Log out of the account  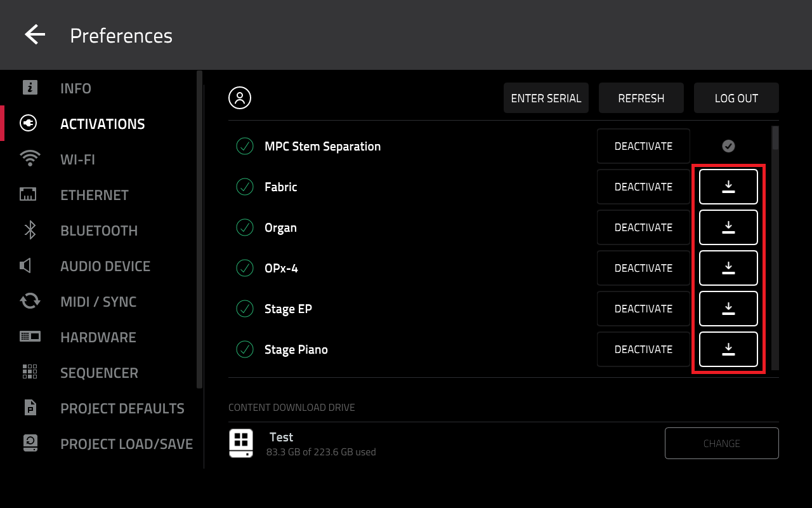(737, 98)
